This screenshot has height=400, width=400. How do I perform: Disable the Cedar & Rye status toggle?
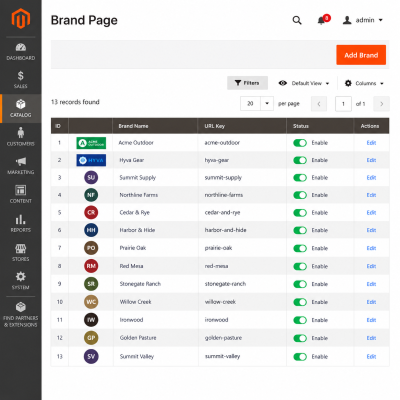tap(300, 213)
